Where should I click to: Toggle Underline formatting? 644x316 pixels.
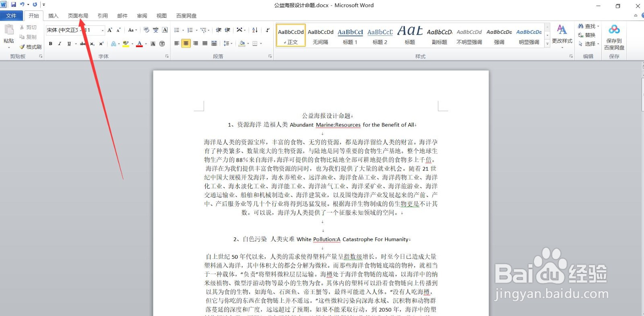point(69,44)
